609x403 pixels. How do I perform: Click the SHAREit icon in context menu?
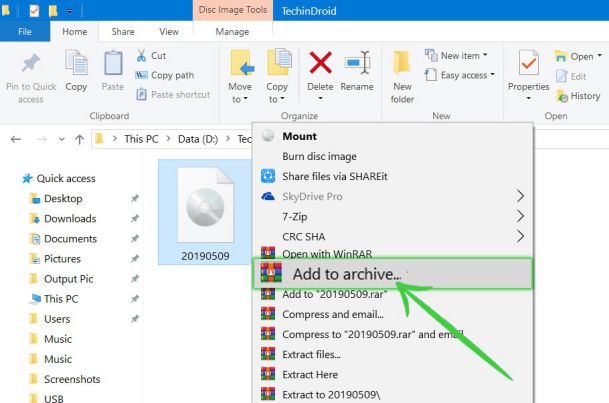pyautogui.click(x=268, y=176)
